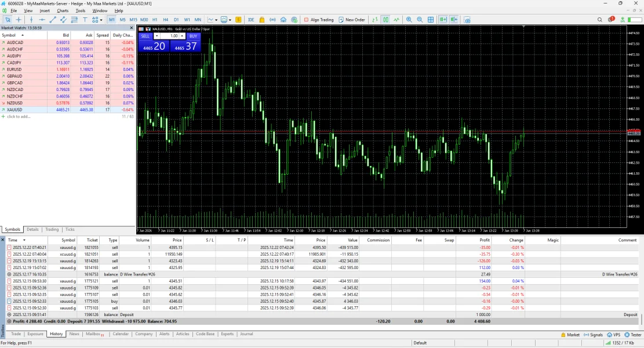Screen dimensions: 644x348
Task: Click the blue BUY button
Action: (x=193, y=36)
